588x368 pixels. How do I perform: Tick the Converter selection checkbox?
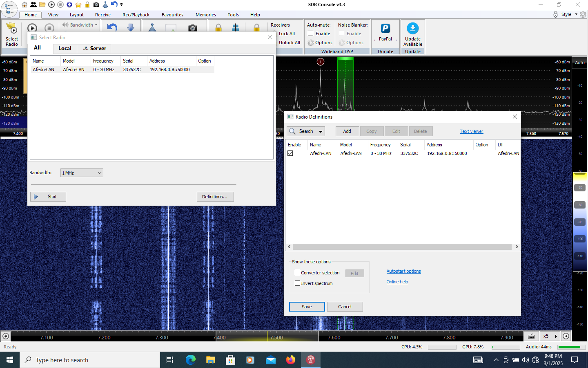[297, 273]
